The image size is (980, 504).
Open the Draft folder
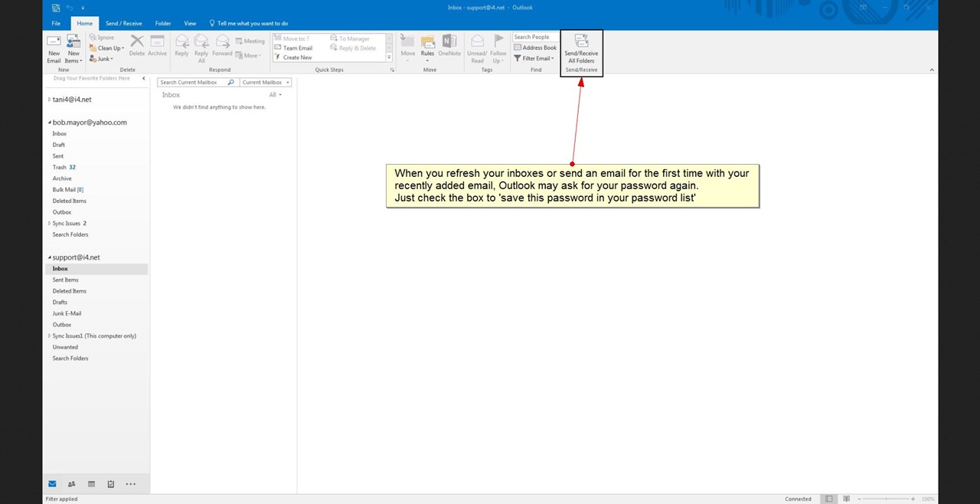(59, 145)
